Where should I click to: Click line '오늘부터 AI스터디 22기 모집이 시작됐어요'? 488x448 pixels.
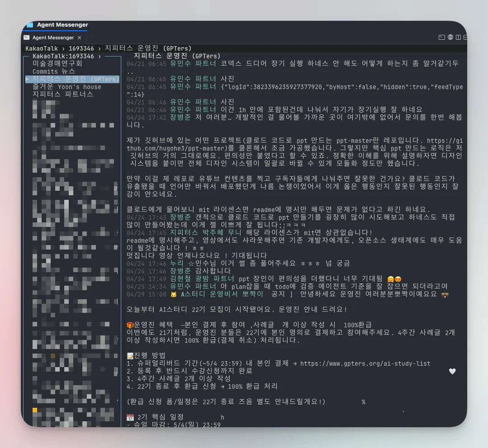[x=237, y=310]
